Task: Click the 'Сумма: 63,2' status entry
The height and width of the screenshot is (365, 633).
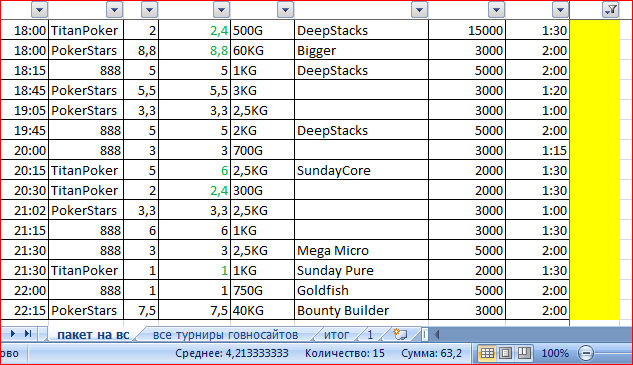Action: tap(431, 353)
